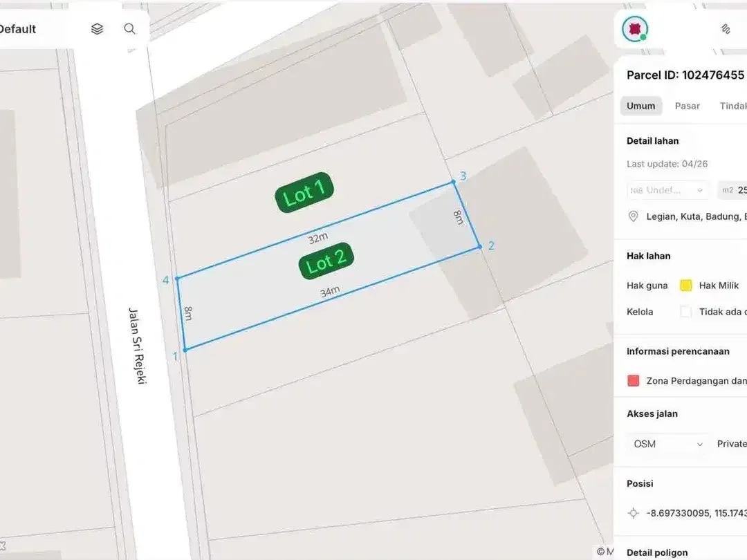
Task: Click the Legian, Kuta, Badung address
Action: 697,216
